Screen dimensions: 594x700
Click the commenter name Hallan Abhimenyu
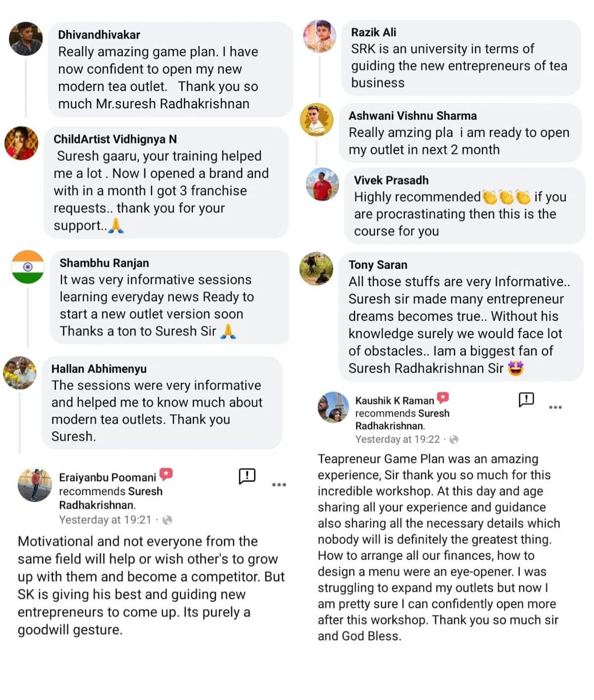(99, 369)
